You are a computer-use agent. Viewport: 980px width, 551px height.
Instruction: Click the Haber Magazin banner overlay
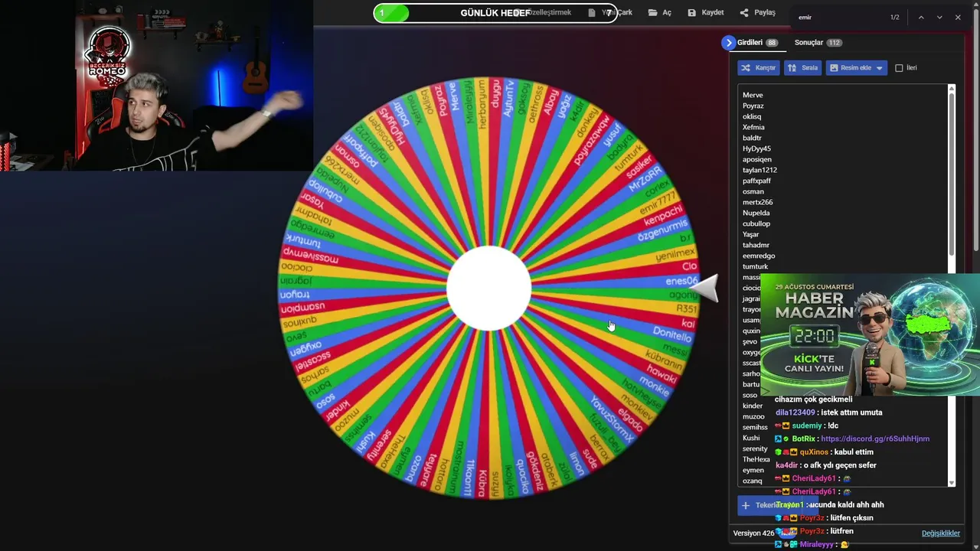coord(870,335)
